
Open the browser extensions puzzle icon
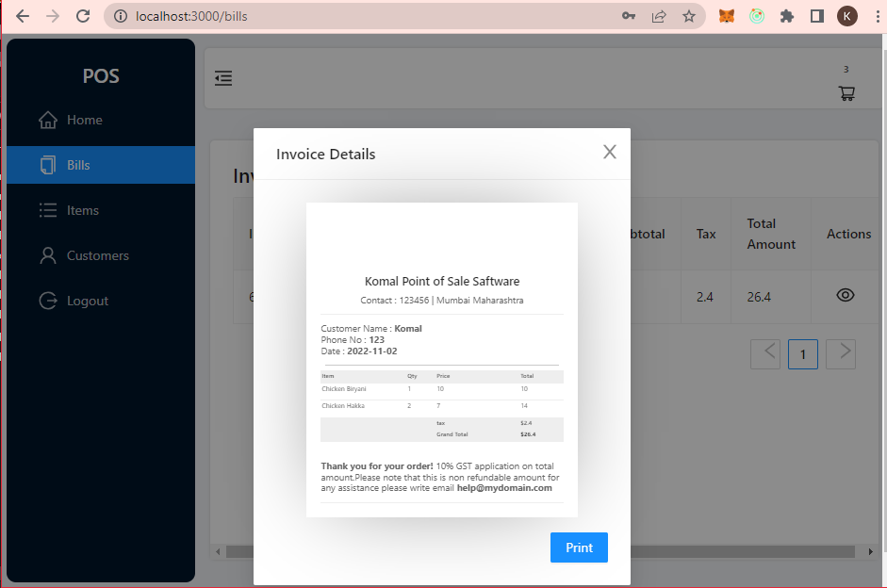(787, 16)
